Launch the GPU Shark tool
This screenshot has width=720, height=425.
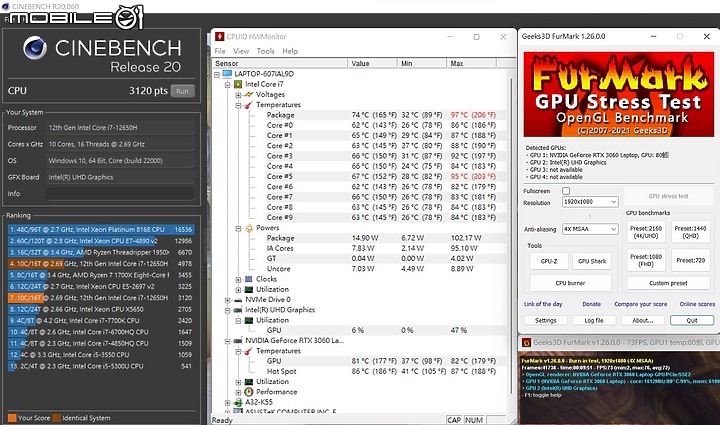592,261
